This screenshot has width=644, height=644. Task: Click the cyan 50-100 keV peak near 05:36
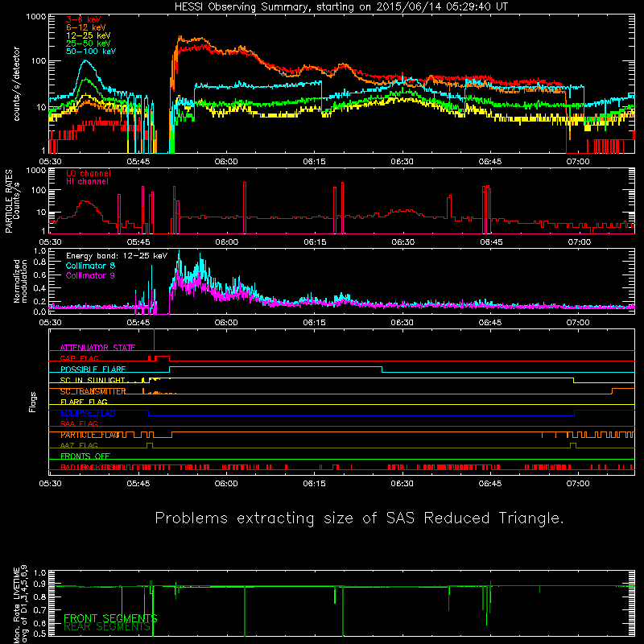(85, 61)
